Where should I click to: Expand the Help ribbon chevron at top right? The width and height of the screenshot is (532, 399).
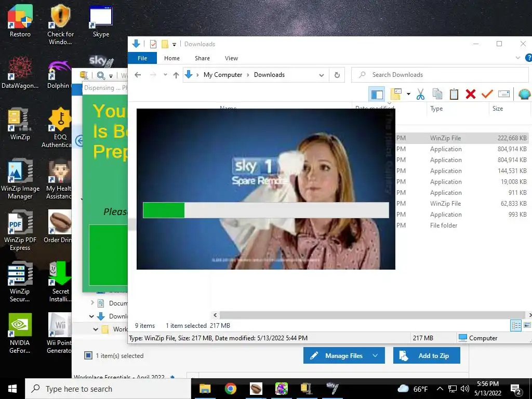(518, 58)
